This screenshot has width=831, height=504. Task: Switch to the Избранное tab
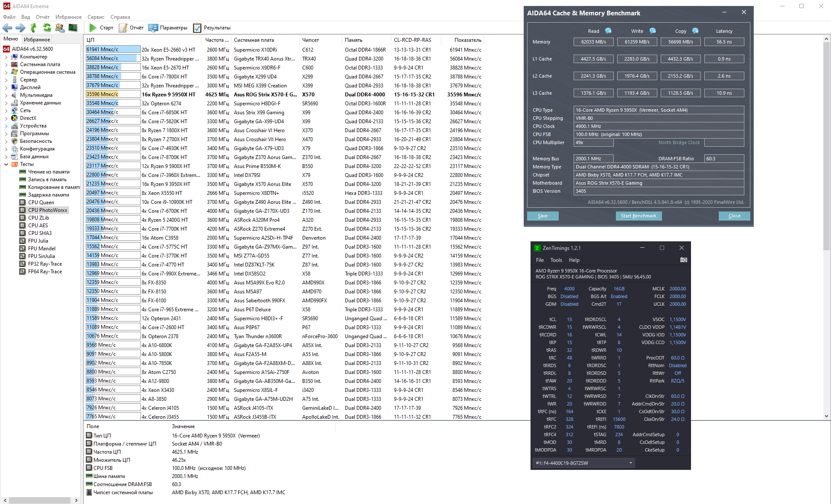click(37, 39)
